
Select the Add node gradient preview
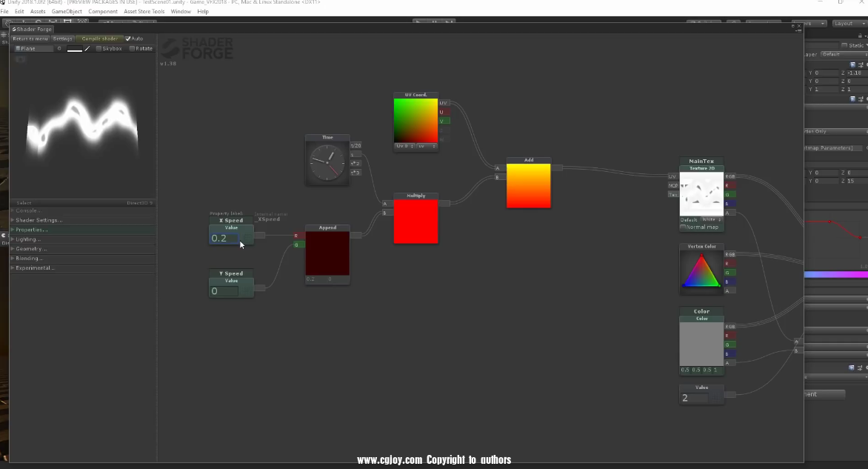coord(528,186)
